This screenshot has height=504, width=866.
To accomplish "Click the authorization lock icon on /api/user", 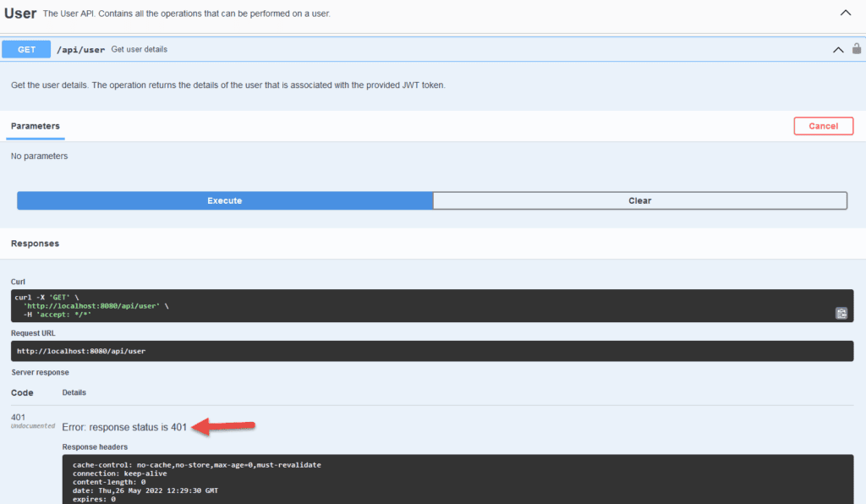I will [856, 48].
